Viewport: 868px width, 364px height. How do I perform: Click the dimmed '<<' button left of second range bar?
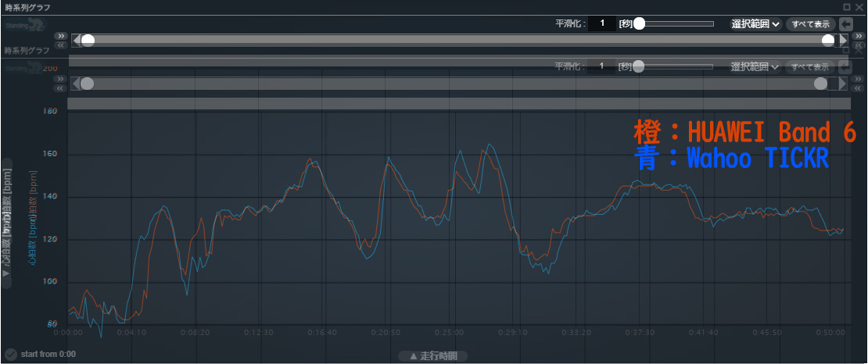pos(61,88)
